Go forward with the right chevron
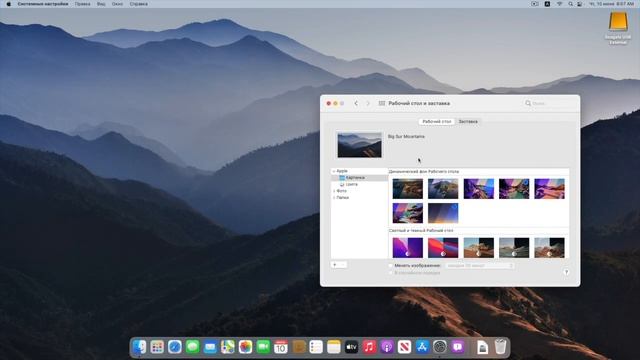 [x=368, y=103]
